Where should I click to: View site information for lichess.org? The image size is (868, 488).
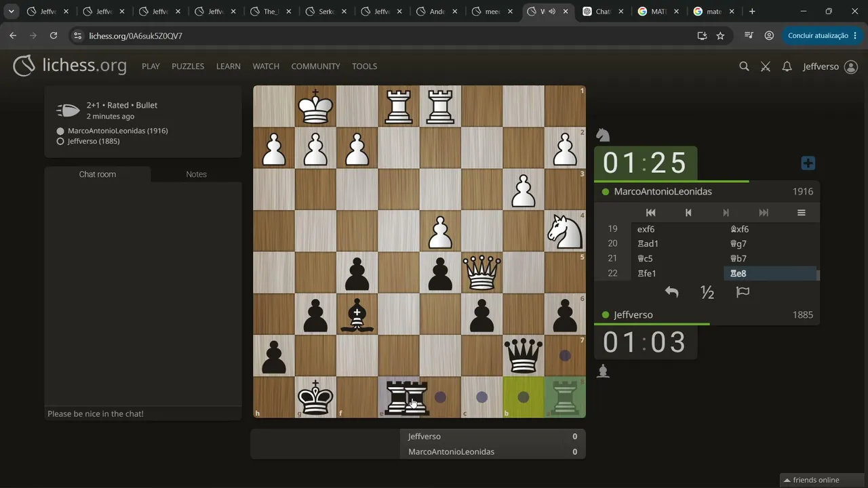click(x=77, y=35)
